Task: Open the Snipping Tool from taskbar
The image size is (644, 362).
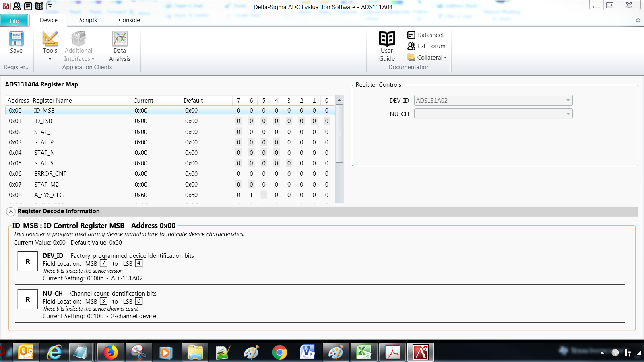Action: point(138,352)
